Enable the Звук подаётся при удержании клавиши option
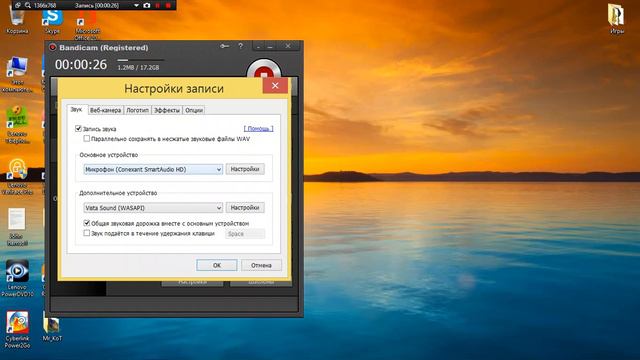The image size is (640, 360). click(87, 233)
